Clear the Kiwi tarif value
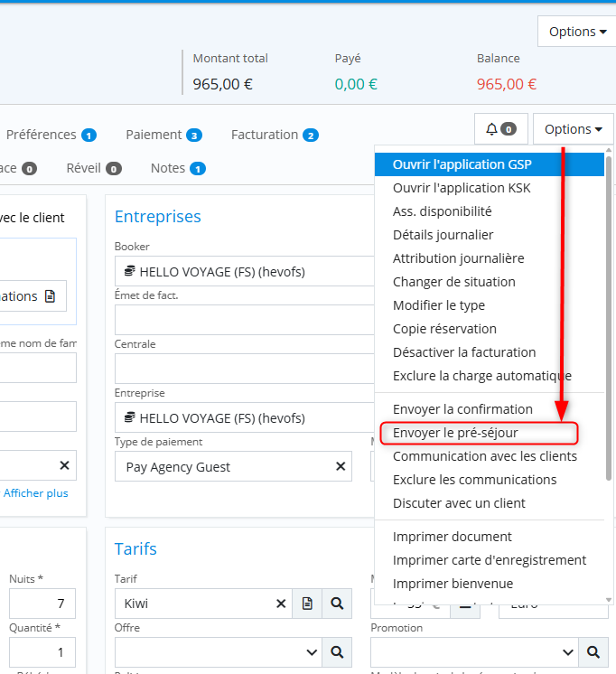This screenshot has width=616, height=674. point(281,604)
